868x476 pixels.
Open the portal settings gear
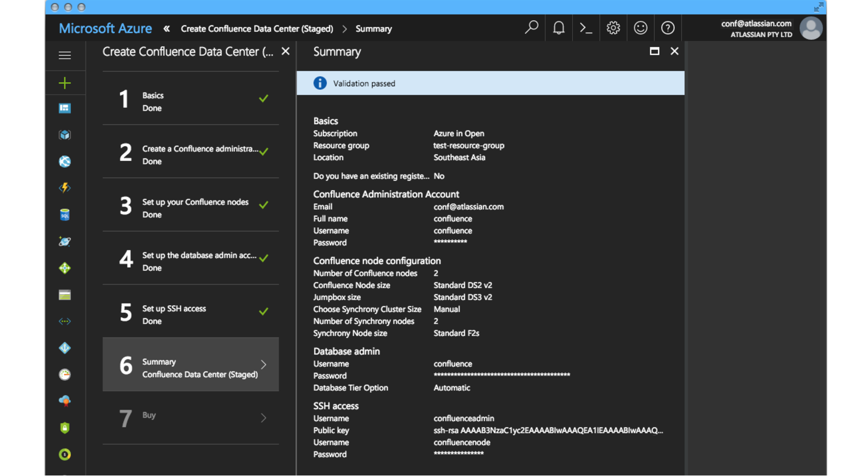[x=613, y=27]
